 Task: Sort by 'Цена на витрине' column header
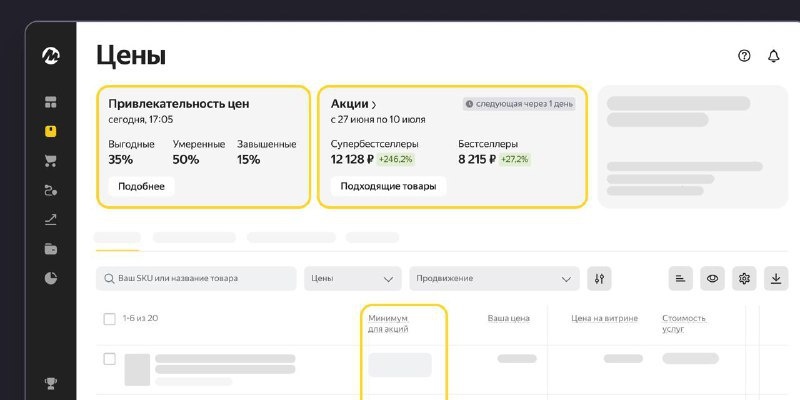point(604,318)
